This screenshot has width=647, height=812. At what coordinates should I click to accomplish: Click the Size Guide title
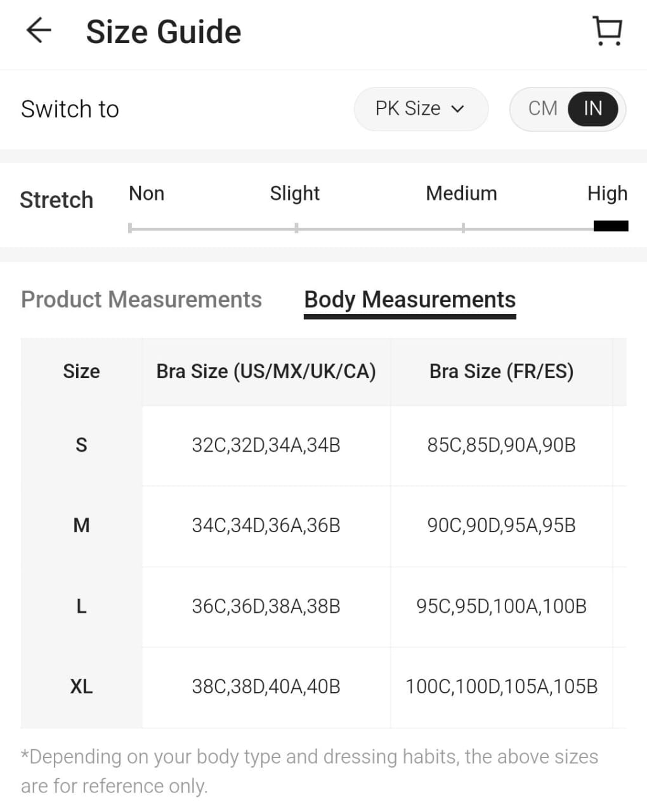tap(164, 32)
